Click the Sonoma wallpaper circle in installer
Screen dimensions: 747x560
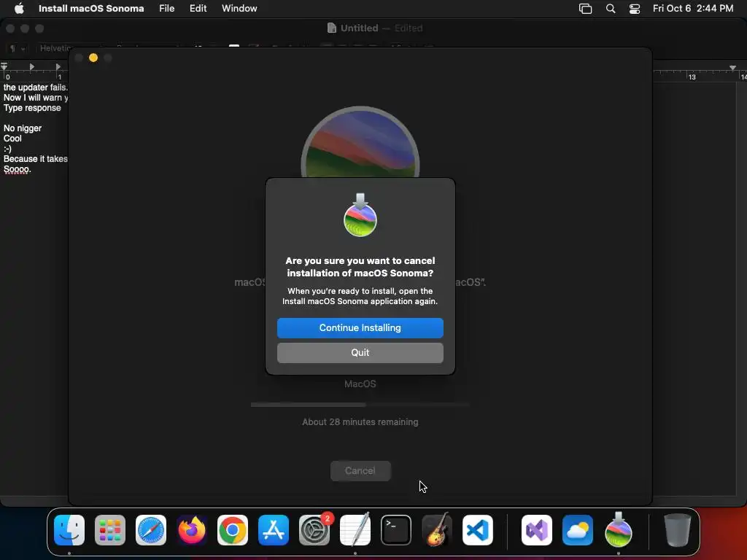tap(360, 142)
